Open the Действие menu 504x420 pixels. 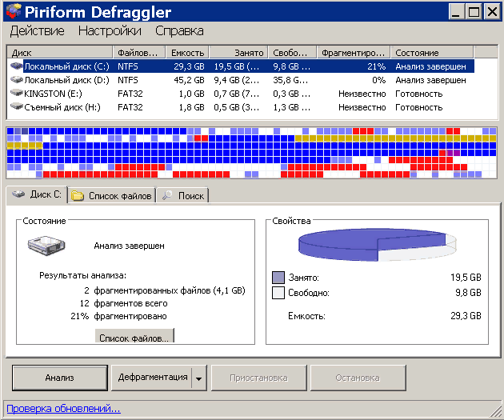[38, 31]
